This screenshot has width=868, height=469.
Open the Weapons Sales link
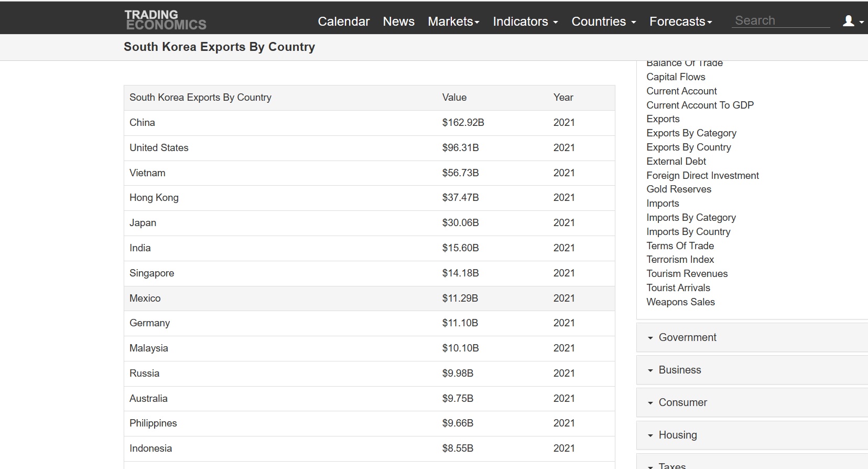tap(680, 302)
